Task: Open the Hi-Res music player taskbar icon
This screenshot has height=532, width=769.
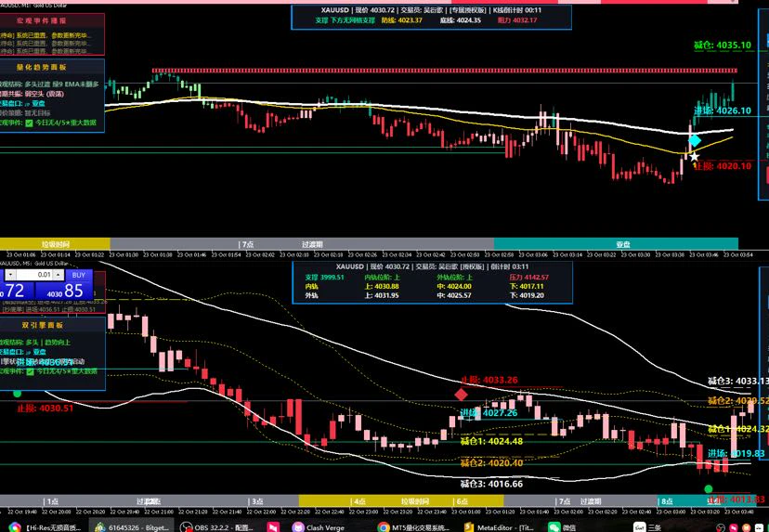Action: [15, 527]
